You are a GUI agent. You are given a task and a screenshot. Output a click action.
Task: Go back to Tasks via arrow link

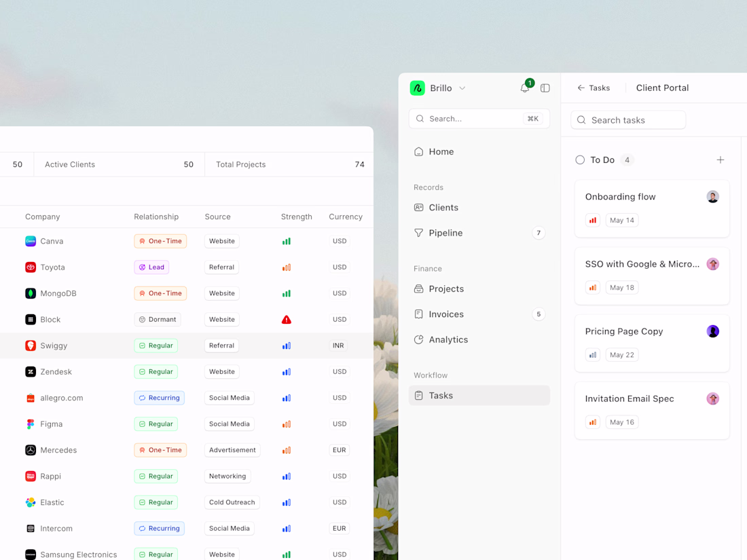594,88
